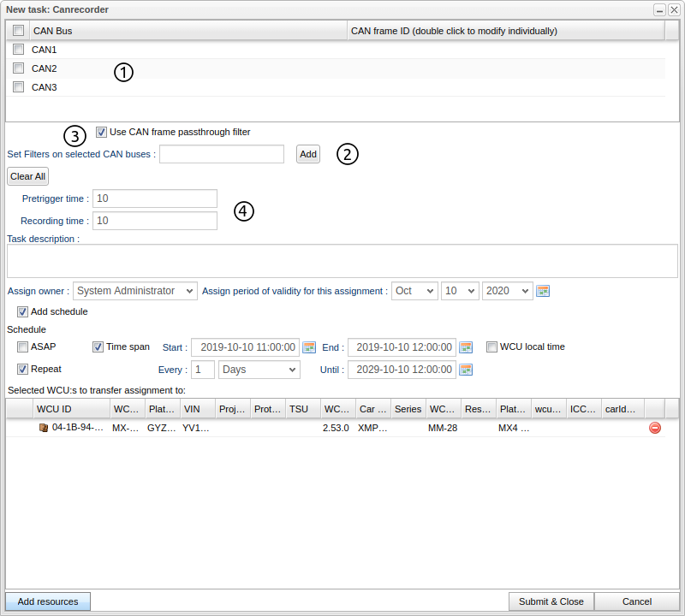
Task: Open the month dropdown showing Oct
Action: [414, 291]
